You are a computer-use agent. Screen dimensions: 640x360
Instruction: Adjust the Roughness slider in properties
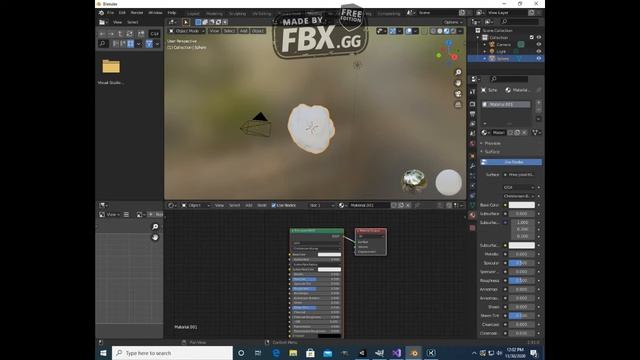click(521, 280)
